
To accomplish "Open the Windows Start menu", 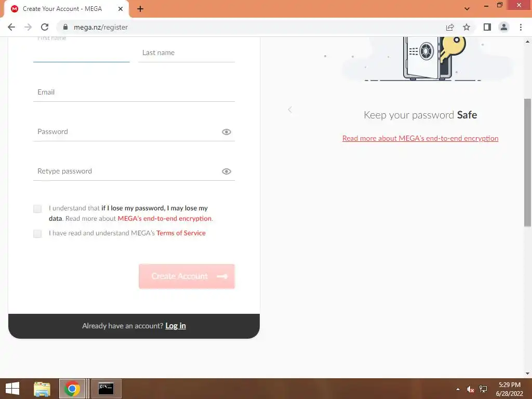I will [12, 389].
